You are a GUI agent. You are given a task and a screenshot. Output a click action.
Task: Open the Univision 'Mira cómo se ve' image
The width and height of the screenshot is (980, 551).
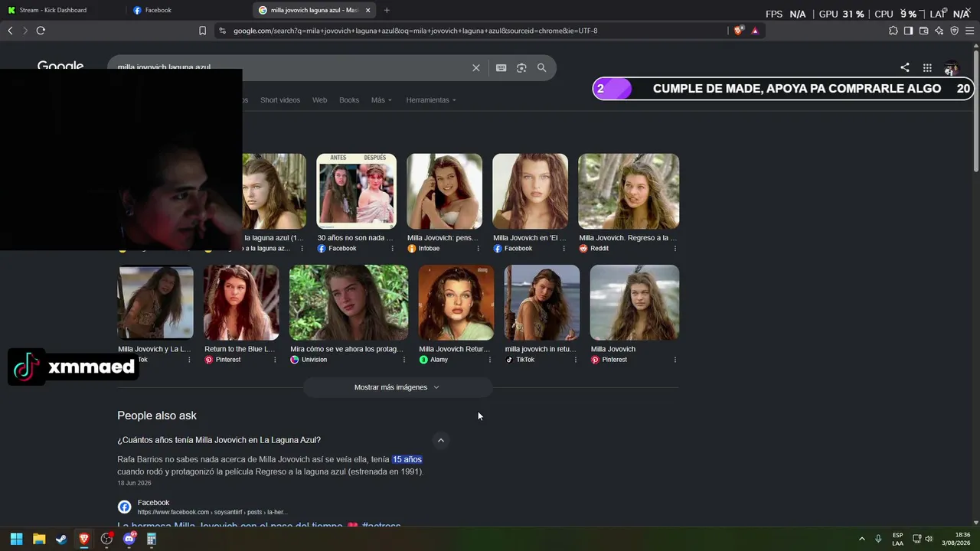pyautogui.click(x=349, y=302)
